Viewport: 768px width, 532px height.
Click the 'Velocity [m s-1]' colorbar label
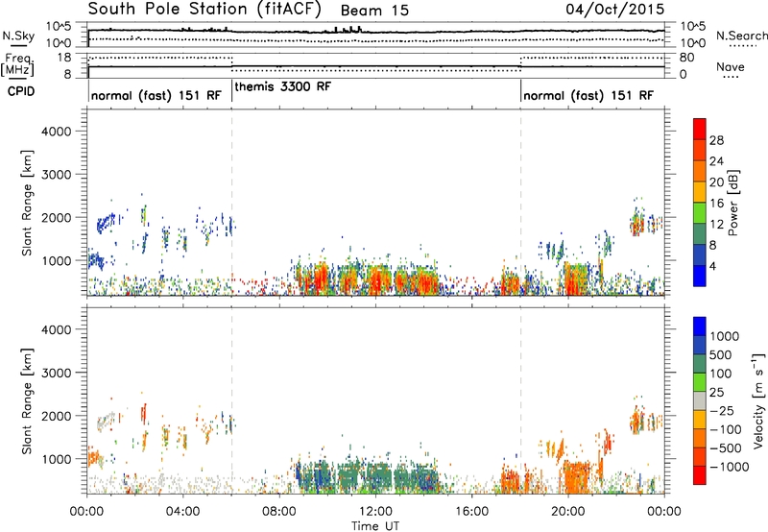tap(758, 400)
